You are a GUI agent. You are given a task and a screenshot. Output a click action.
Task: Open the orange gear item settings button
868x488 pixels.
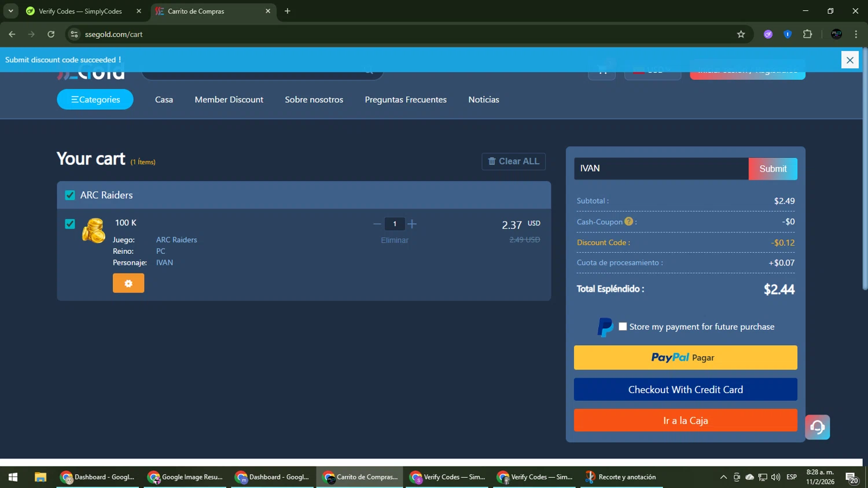128,283
